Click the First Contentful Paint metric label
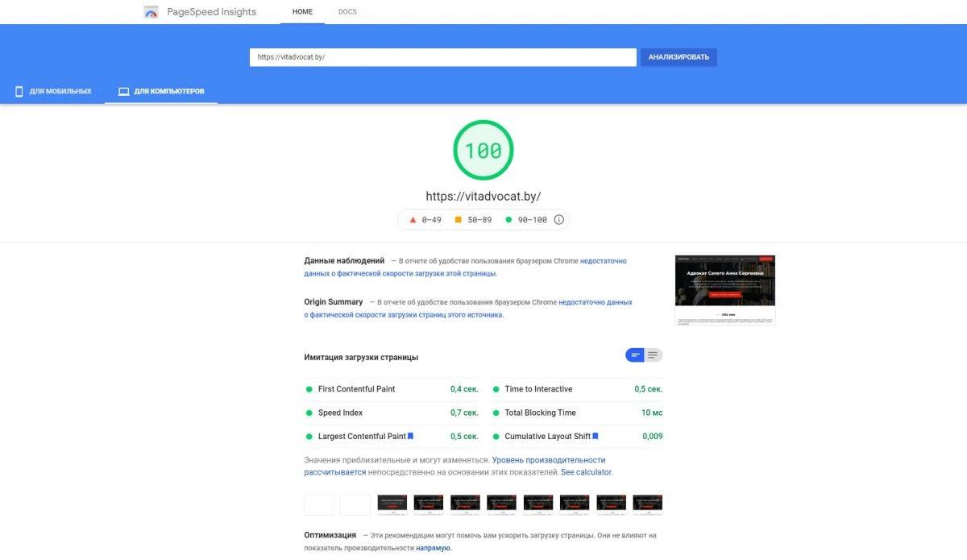967x560 pixels. coord(356,389)
